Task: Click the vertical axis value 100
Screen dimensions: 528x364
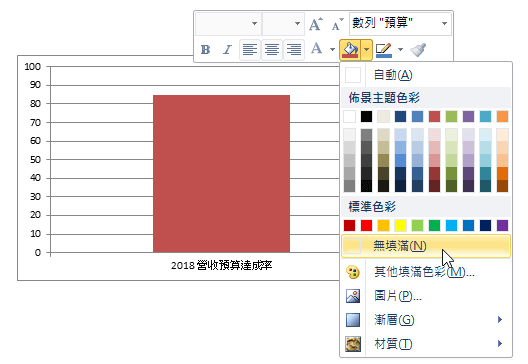Action: coord(33,67)
